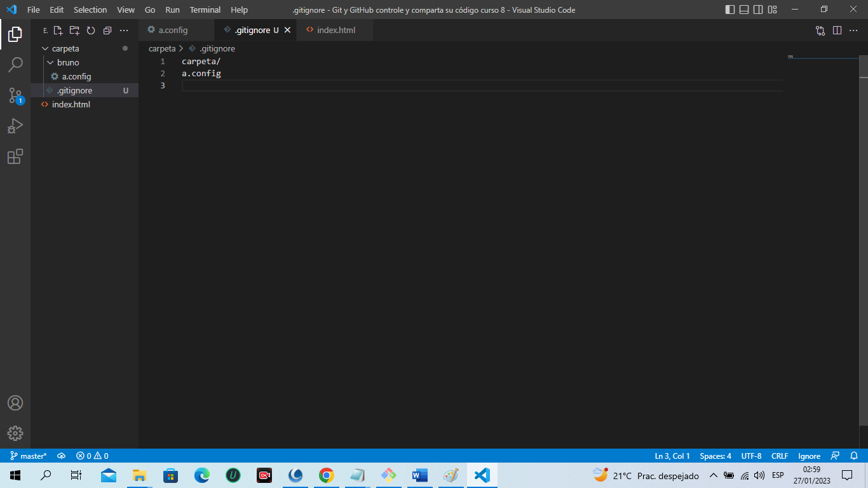This screenshot has height=488, width=868.
Task: Toggle the primary side bar layout icon
Action: tap(730, 10)
